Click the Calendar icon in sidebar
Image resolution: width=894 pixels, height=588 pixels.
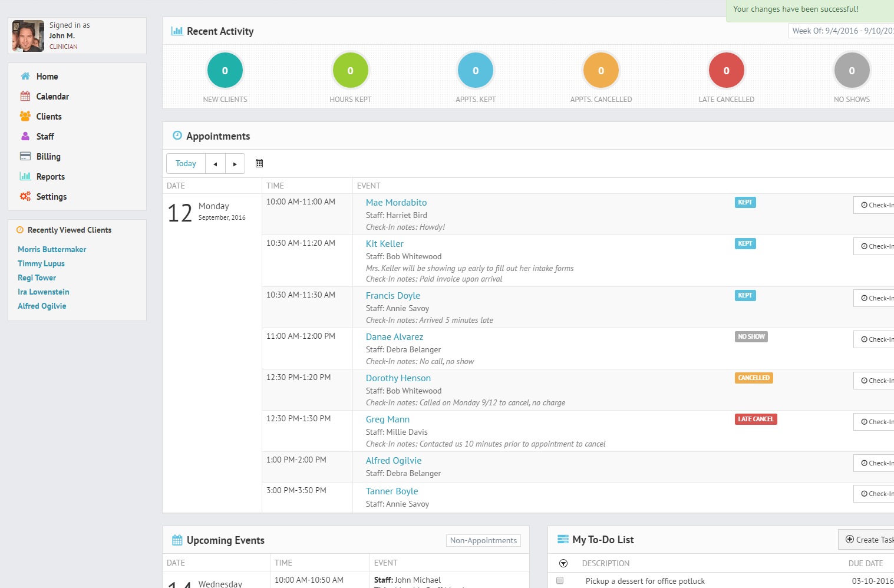pos(25,96)
